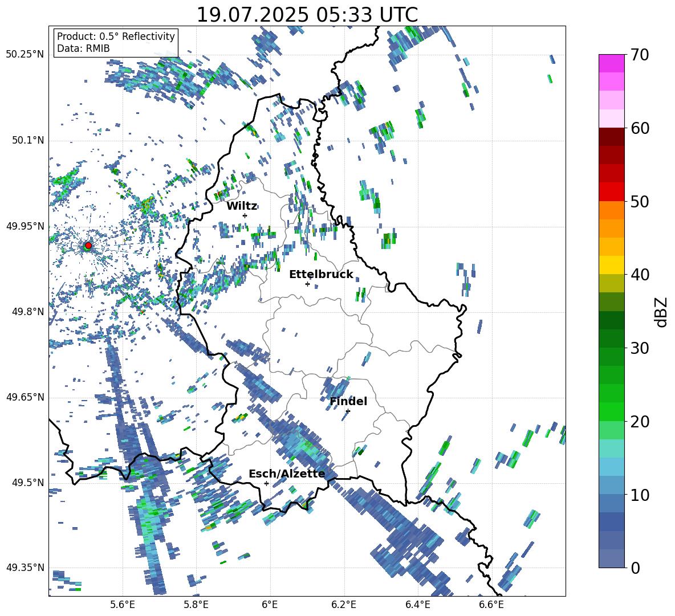The image size is (675, 616).
Task: Click the cross marker below Esch/Alzette
Action: click(266, 483)
